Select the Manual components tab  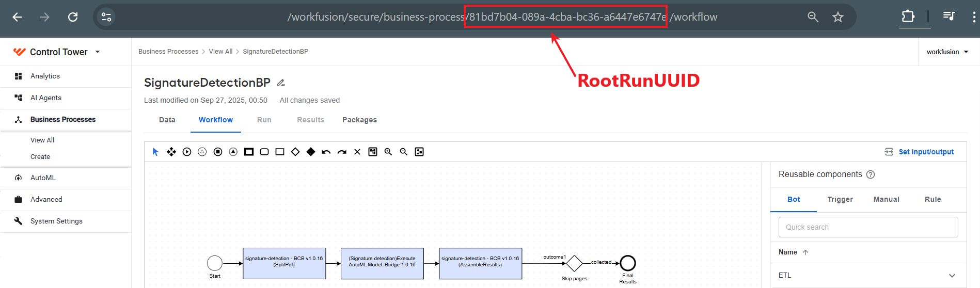pos(887,200)
